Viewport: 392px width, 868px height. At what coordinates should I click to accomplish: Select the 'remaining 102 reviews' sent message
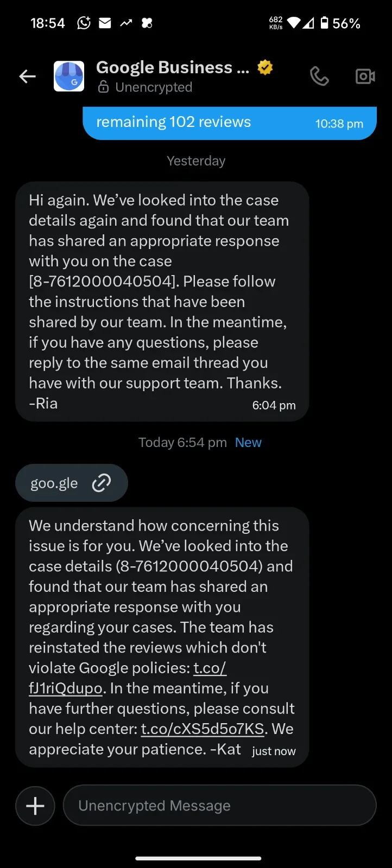(230, 123)
